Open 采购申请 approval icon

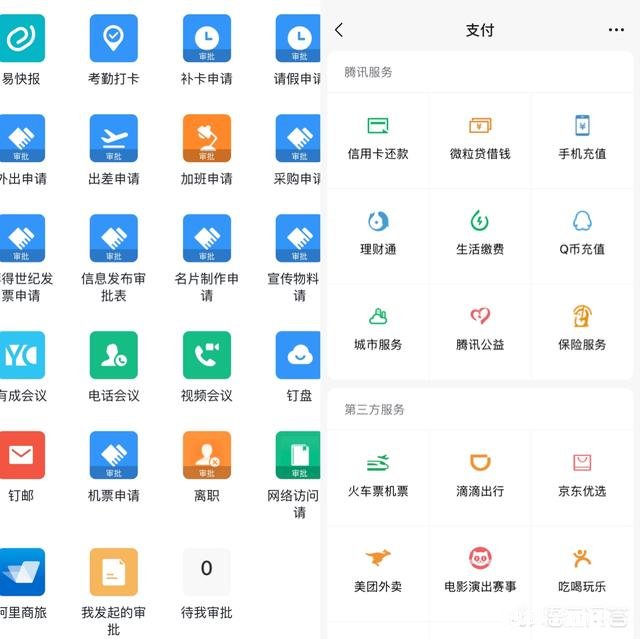tap(298, 138)
